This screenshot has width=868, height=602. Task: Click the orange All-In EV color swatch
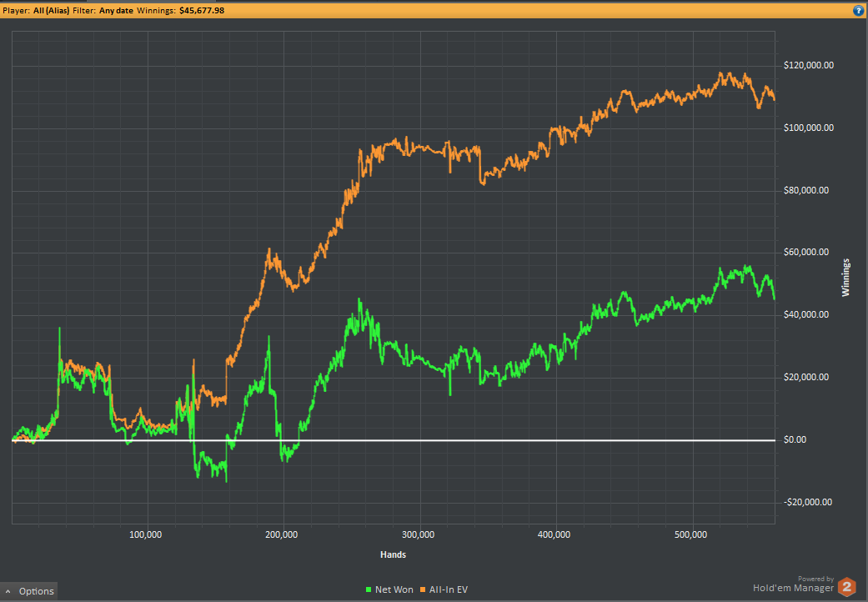[423, 590]
